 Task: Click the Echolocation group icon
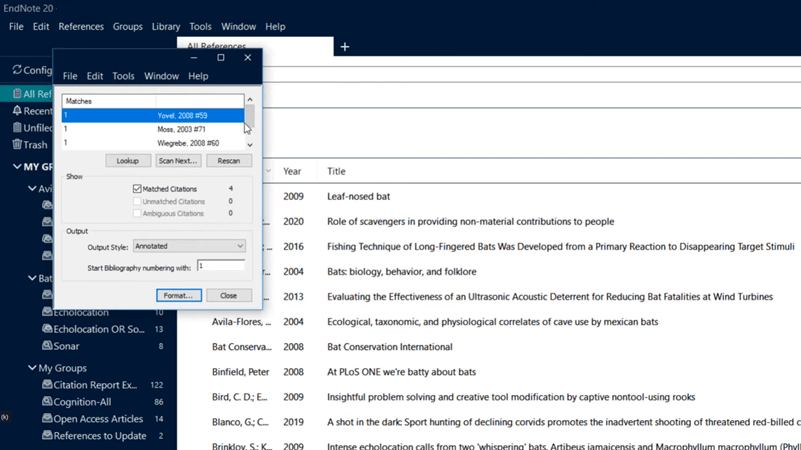tap(47, 312)
